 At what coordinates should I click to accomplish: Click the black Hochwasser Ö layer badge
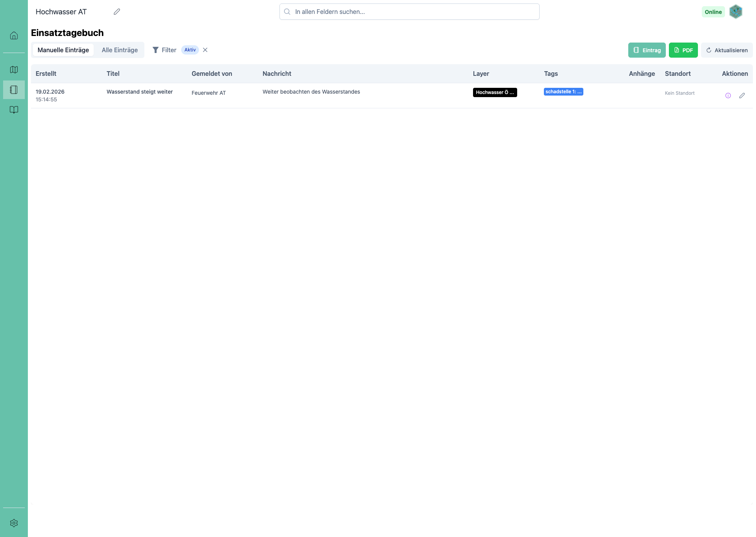495,92
